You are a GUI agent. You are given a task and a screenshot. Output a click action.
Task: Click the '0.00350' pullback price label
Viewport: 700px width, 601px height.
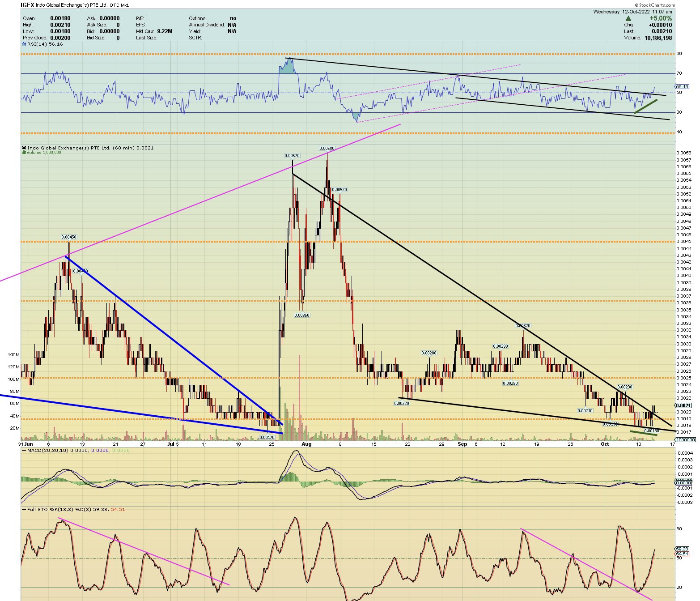[x=302, y=315]
